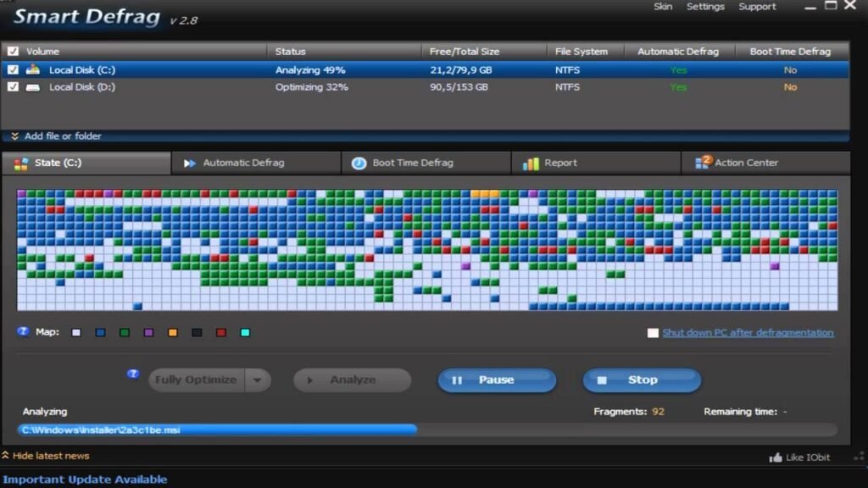Click the 'Optimizing 32%' status cell
The image size is (868, 488).
pos(312,87)
